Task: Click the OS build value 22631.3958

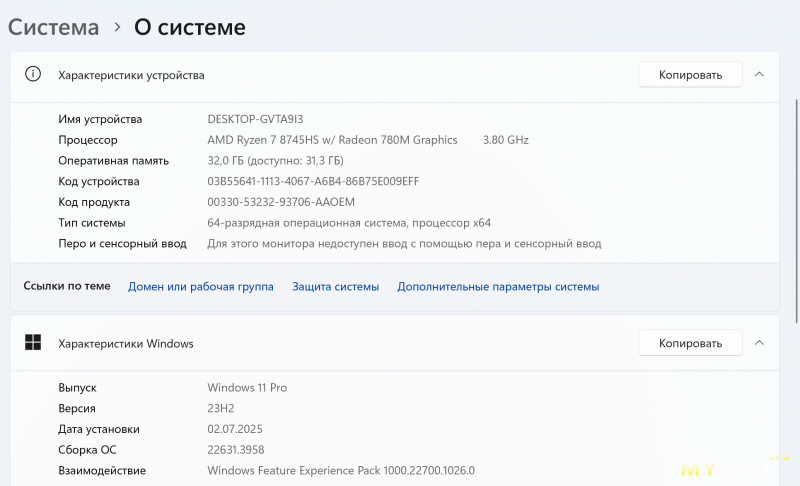Action: 236,450
